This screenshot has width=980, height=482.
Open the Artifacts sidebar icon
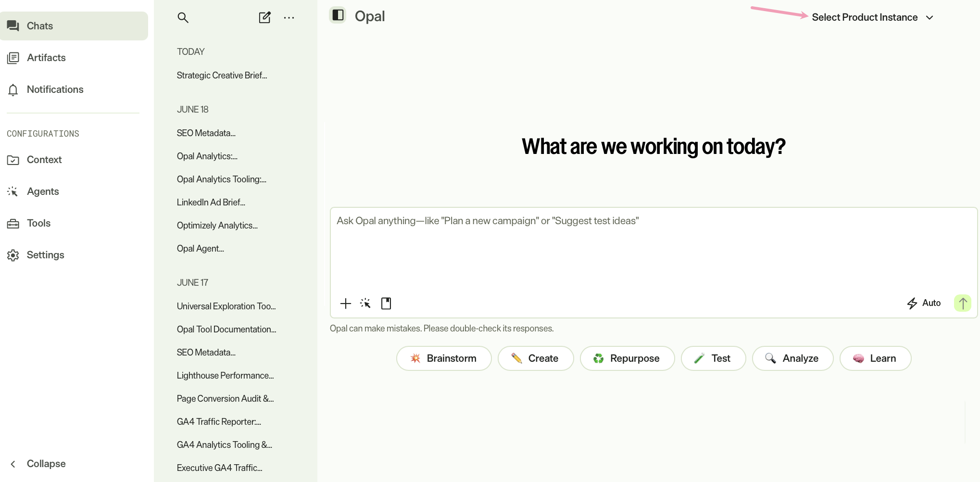(x=13, y=58)
